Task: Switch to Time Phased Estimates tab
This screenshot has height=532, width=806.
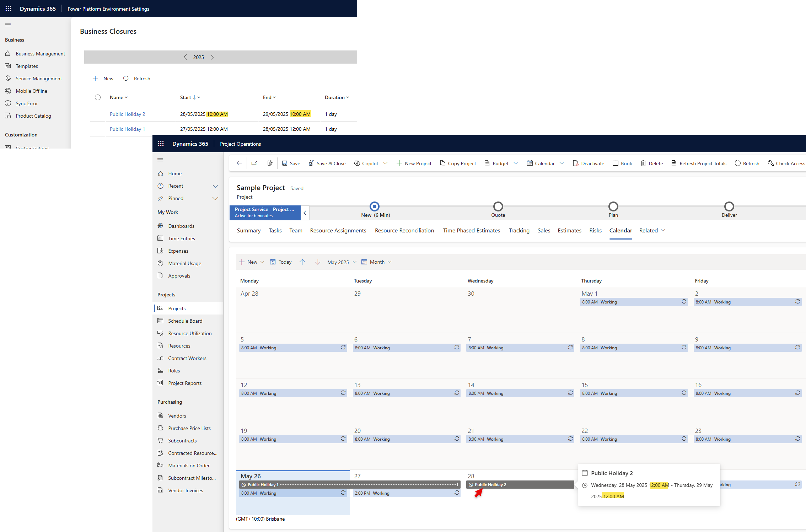Action: [x=471, y=230]
